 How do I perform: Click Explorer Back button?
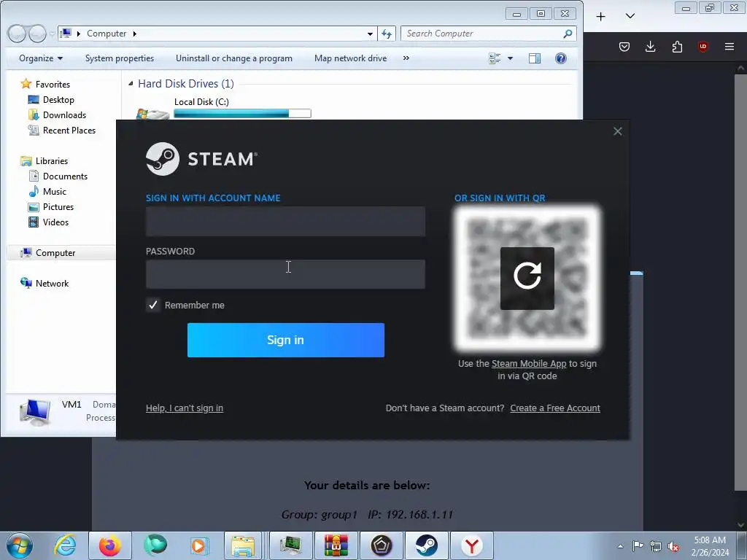coord(17,34)
